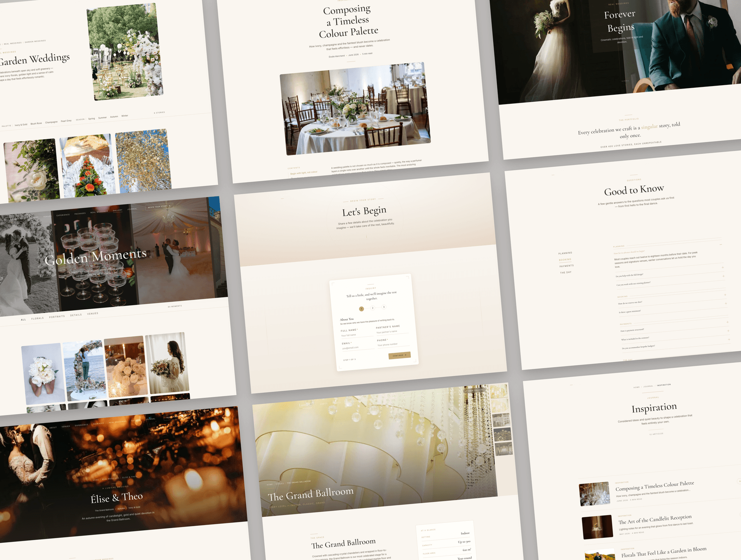Filter Garden Weddings by Summer season
The image size is (741, 560).
[x=103, y=118]
